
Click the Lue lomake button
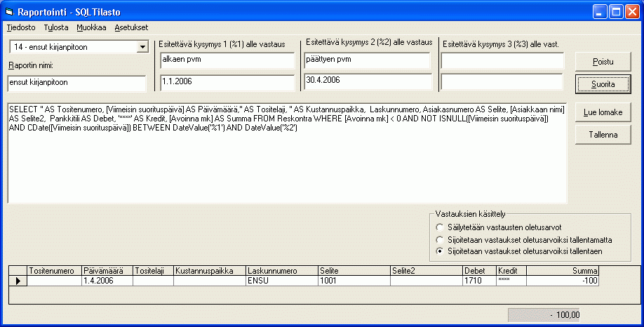[x=603, y=112]
